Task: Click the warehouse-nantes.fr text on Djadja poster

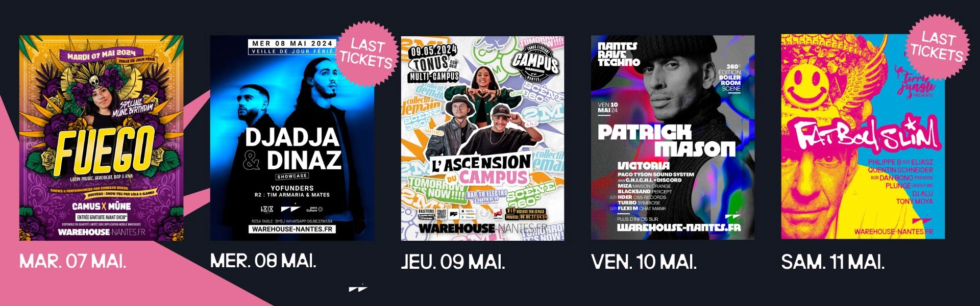Action: (292, 229)
